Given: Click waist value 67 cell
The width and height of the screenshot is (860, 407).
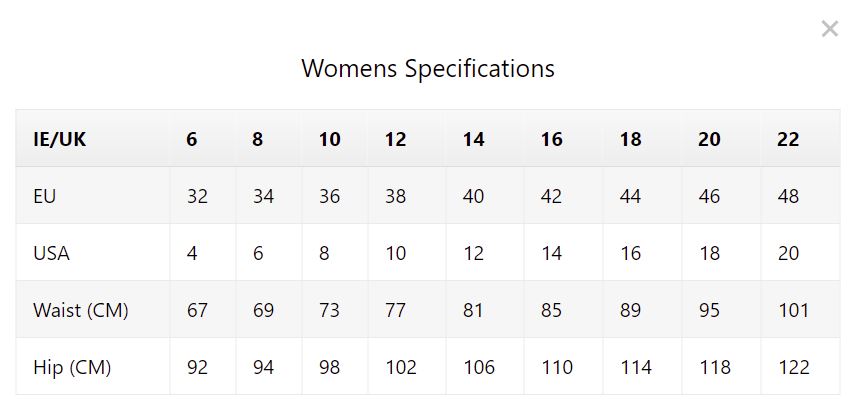Looking at the screenshot, I should (x=203, y=310).
